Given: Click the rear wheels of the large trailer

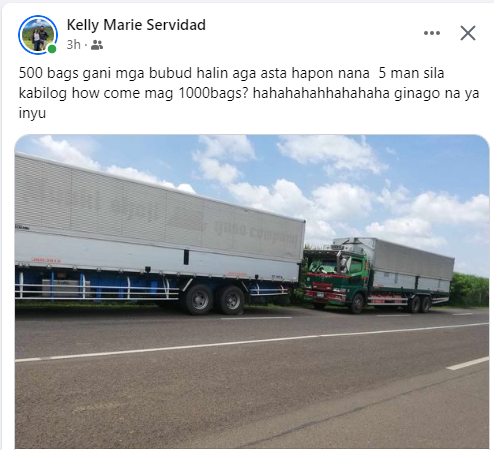Looking at the screenshot, I should [215, 299].
